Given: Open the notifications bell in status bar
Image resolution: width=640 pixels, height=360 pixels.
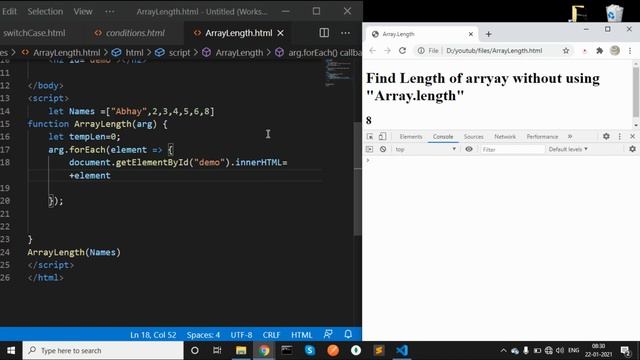Looking at the screenshot, I should pos(348,334).
